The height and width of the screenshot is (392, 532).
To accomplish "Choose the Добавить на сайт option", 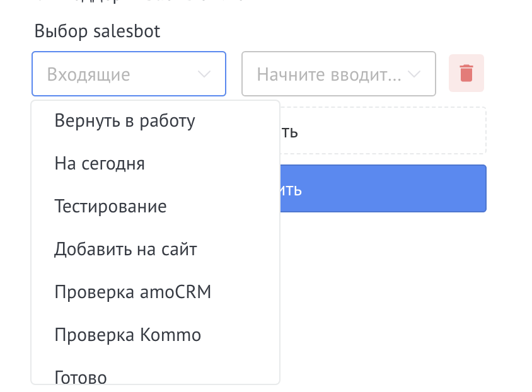I will [124, 249].
